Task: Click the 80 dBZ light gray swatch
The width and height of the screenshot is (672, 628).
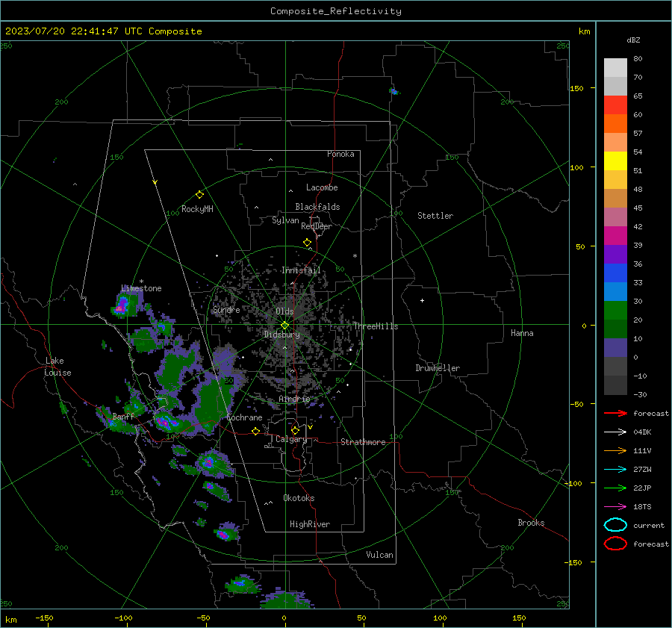Action: pos(615,67)
